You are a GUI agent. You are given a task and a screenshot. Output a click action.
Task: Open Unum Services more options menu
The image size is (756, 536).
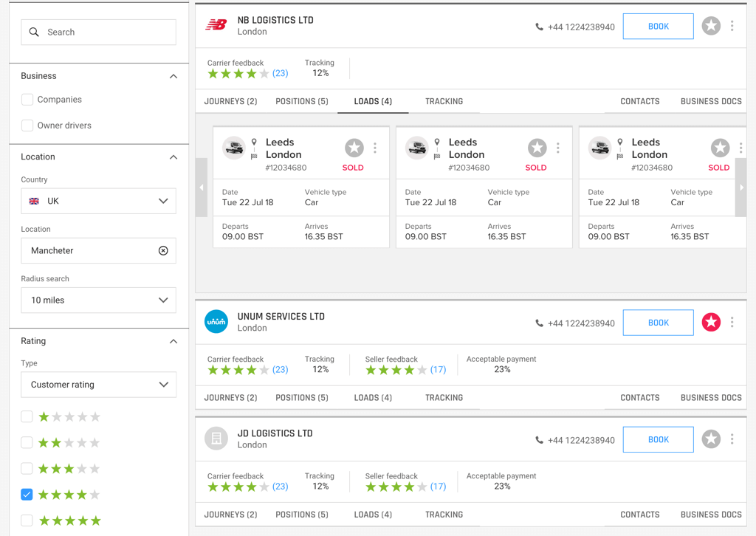tap(732, 322)
